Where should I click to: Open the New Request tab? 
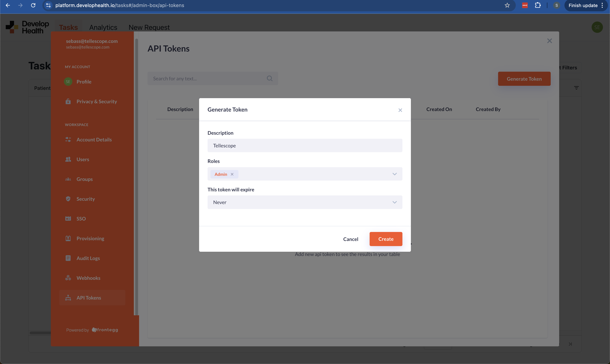149,27
